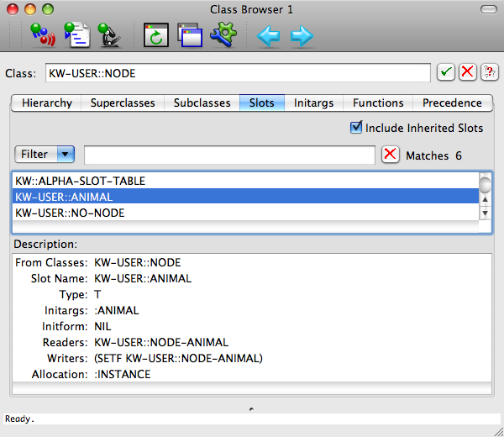Switch to the Superclasses tab
The height and width of the screenshot is (437, 504).
(x=123, y=103)
